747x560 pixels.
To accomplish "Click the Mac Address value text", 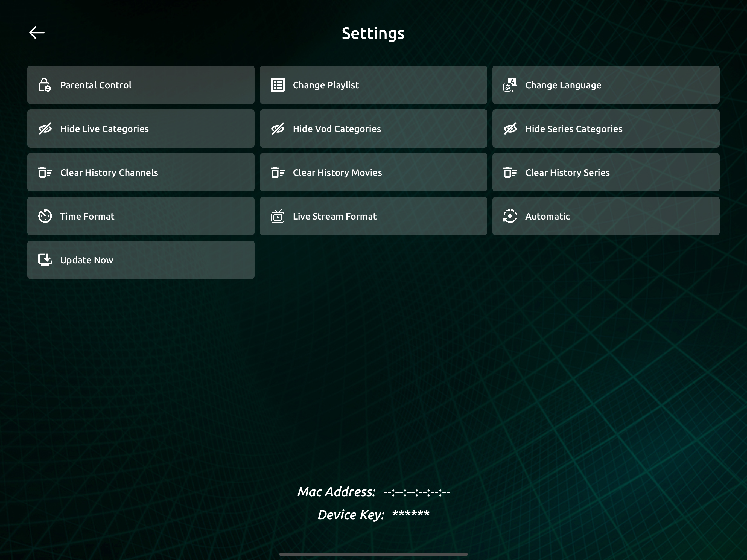I will (417, 492).
